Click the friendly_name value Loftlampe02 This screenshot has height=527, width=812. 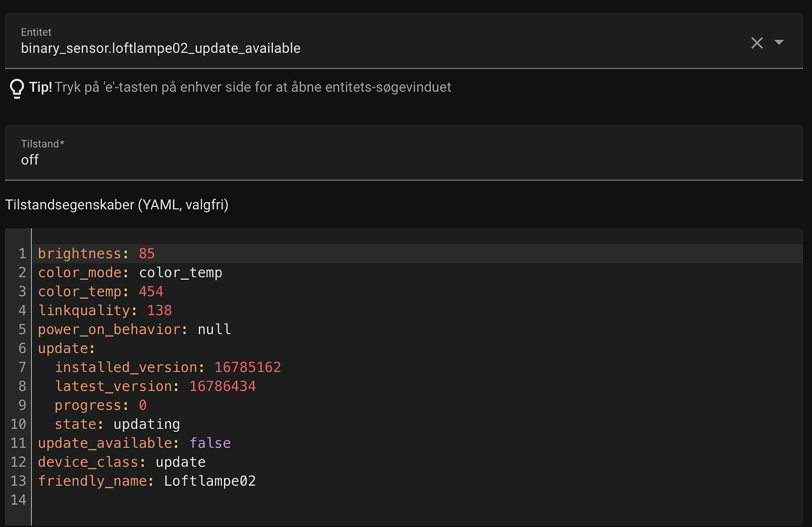point(209,481)
